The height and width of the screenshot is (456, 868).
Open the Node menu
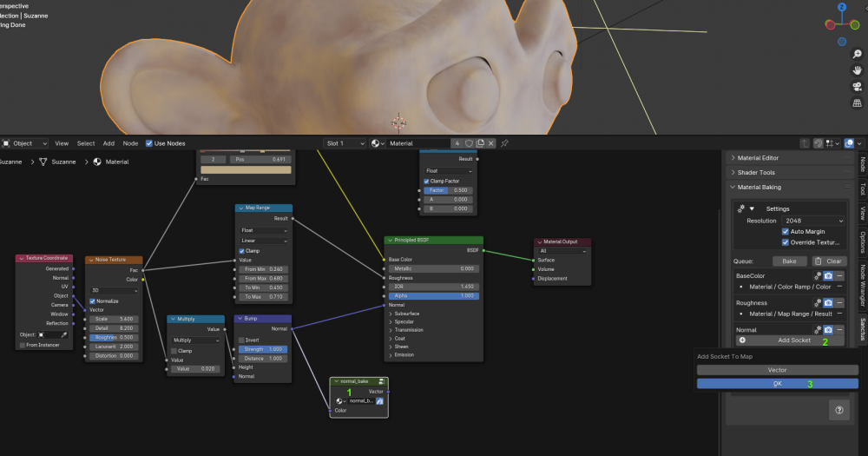(x=130, y=143)
